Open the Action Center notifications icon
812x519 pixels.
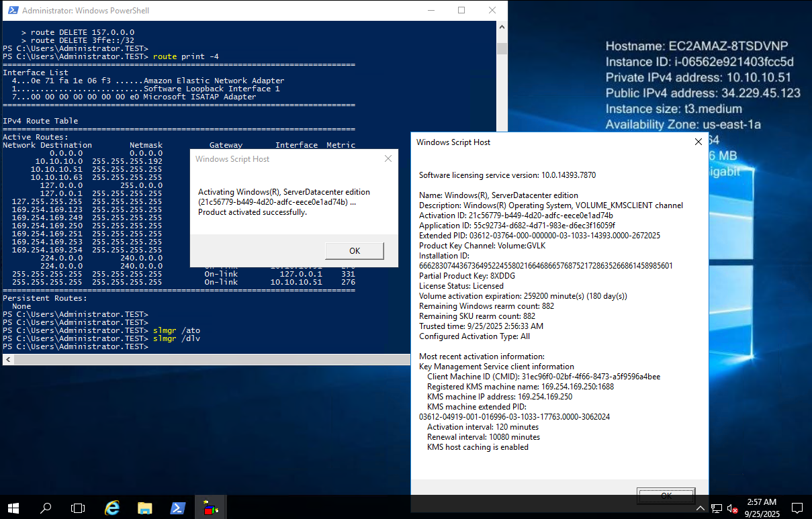tap(797, 508)
